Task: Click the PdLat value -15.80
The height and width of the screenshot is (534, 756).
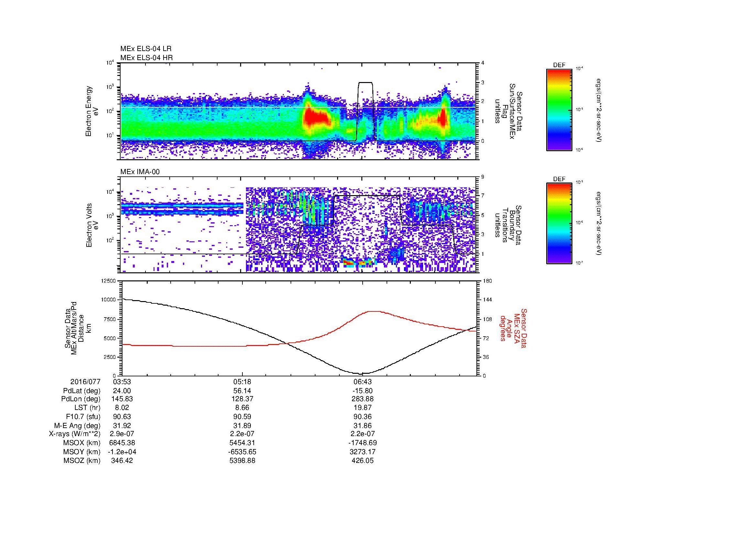Action: click(363, 391)
